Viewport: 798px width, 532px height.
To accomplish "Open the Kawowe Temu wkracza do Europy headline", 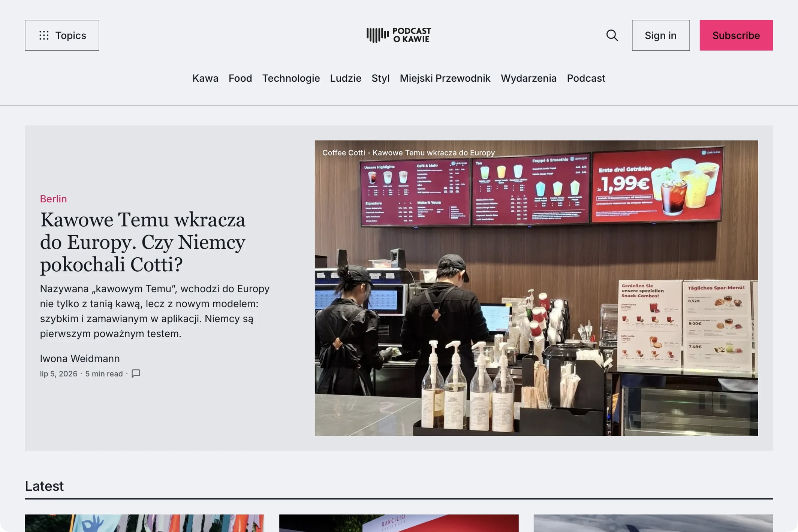I will pyautogui.click(x=143, y=242).
